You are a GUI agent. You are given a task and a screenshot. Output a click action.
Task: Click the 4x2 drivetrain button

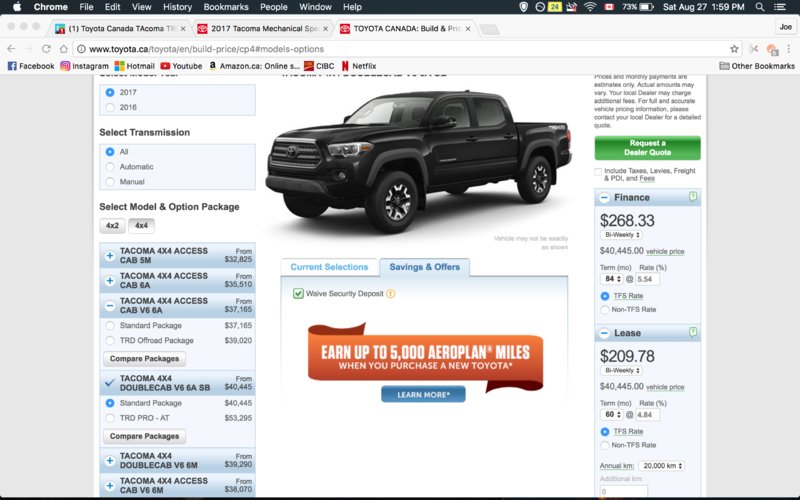[x=112, y=226]
